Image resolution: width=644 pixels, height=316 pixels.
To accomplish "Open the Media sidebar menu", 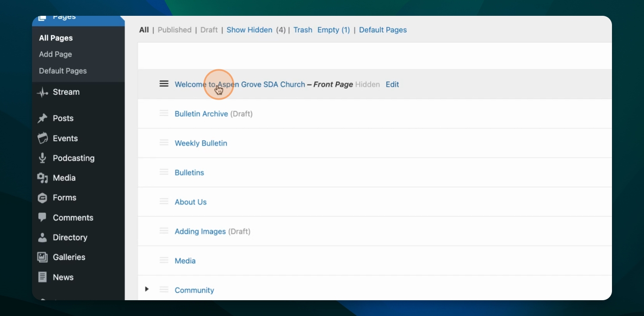I will coord(64,178).
